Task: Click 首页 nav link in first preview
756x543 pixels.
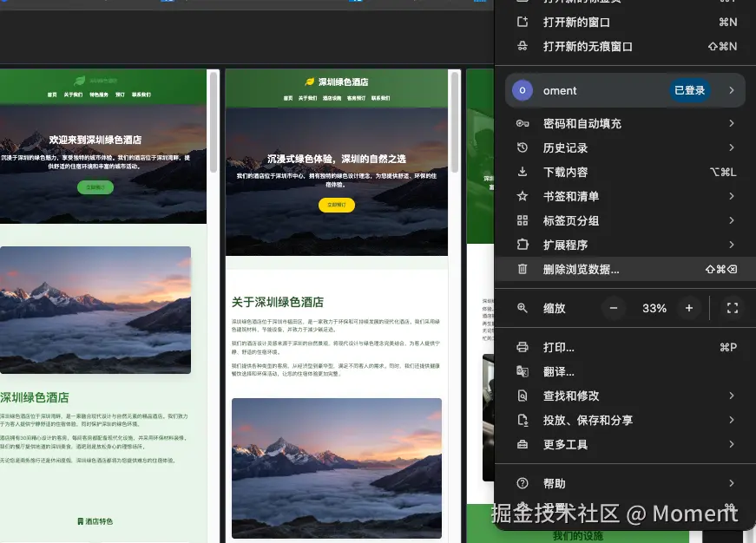Action: coord(52,95)
